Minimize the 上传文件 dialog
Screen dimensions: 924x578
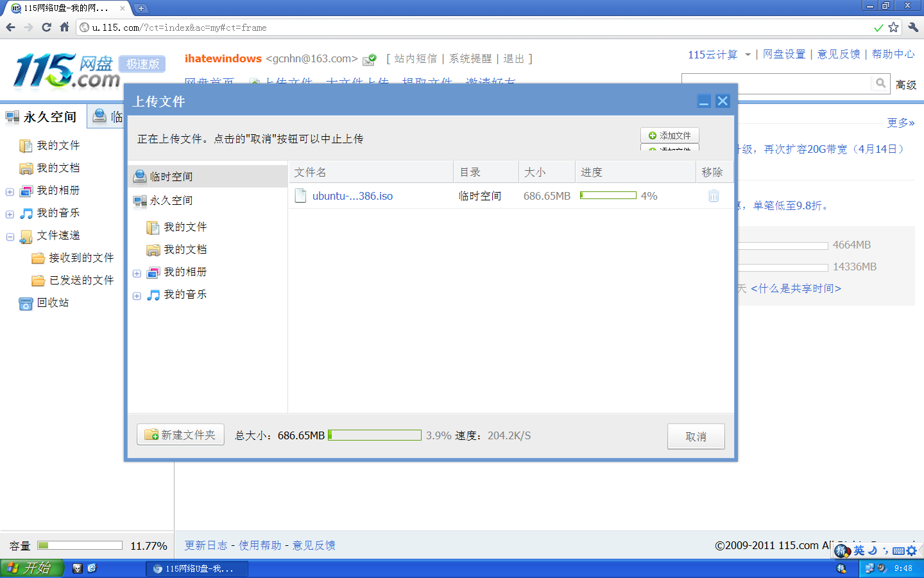(704, 101)
